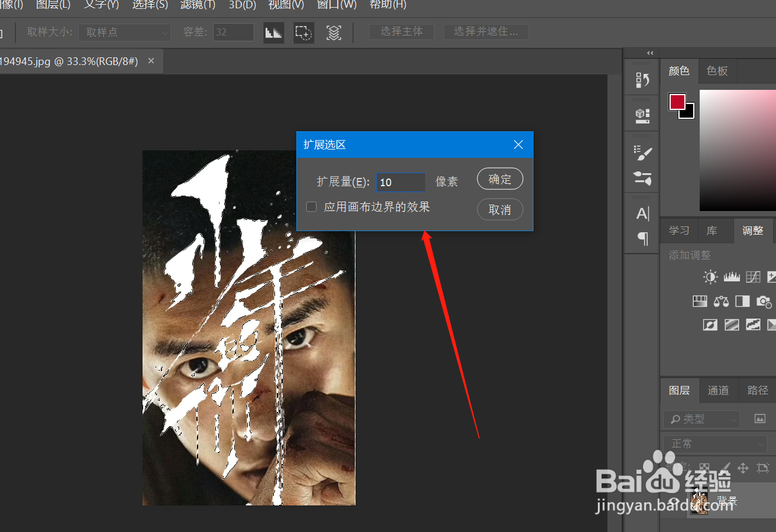Select the 194945.jpg document tab
Viewport: 776px width, 532px height.
pos(69,61)
